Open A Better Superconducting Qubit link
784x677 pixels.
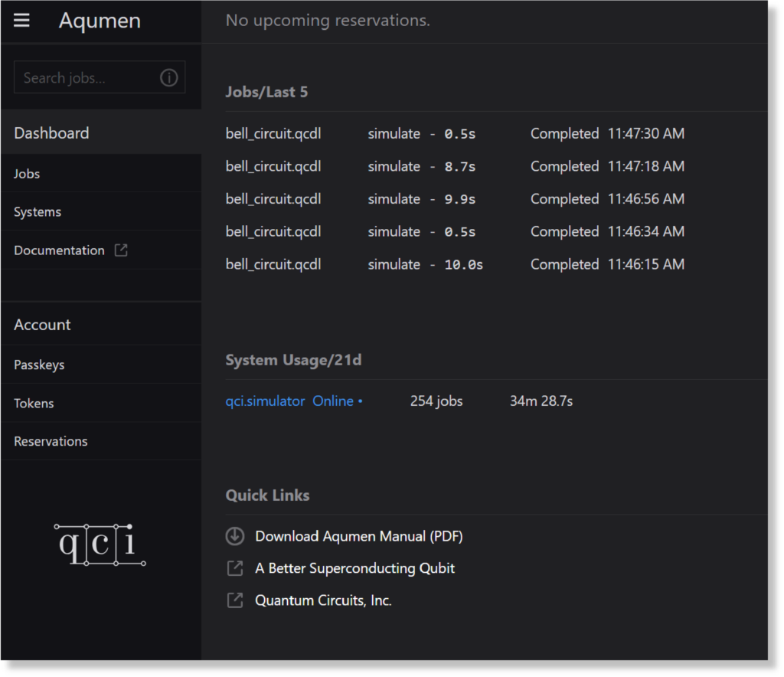coord(355,568)
